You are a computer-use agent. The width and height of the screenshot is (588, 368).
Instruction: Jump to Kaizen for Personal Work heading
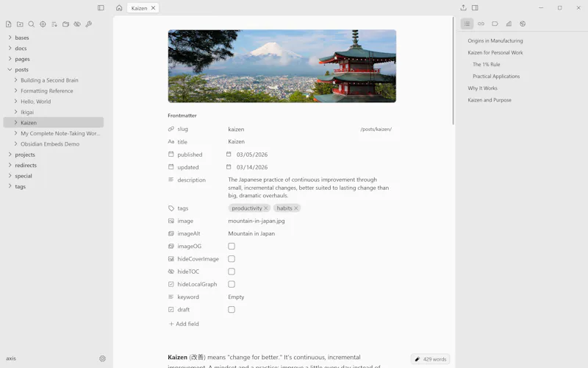tap(495, 52)
